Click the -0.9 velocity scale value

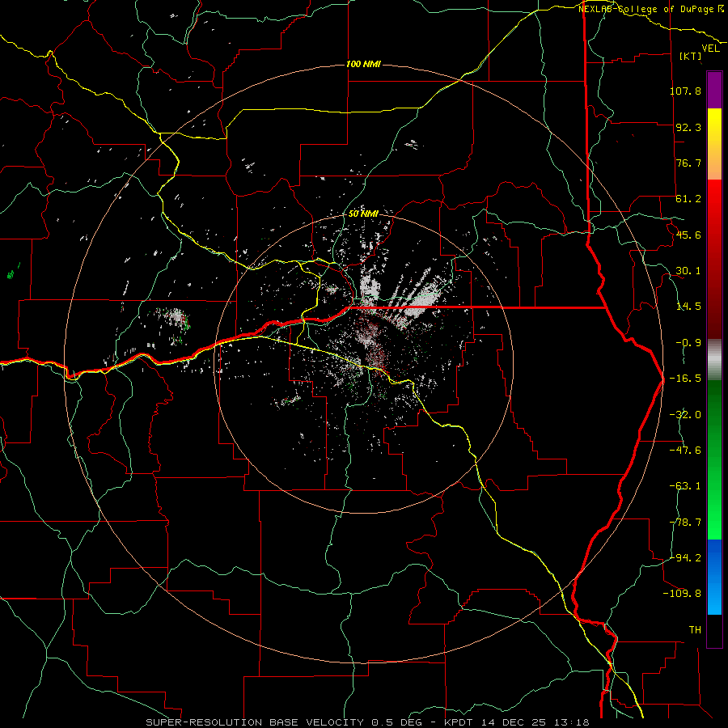coord(688,343)
